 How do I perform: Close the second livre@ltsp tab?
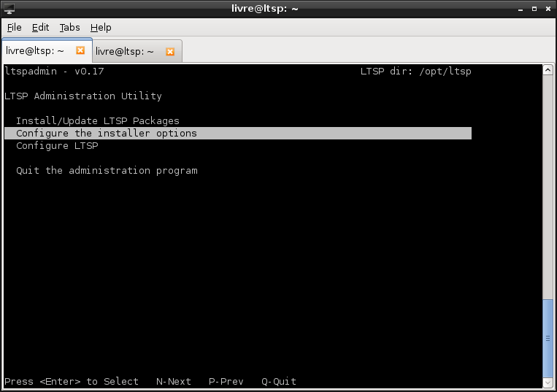point(170,52)
